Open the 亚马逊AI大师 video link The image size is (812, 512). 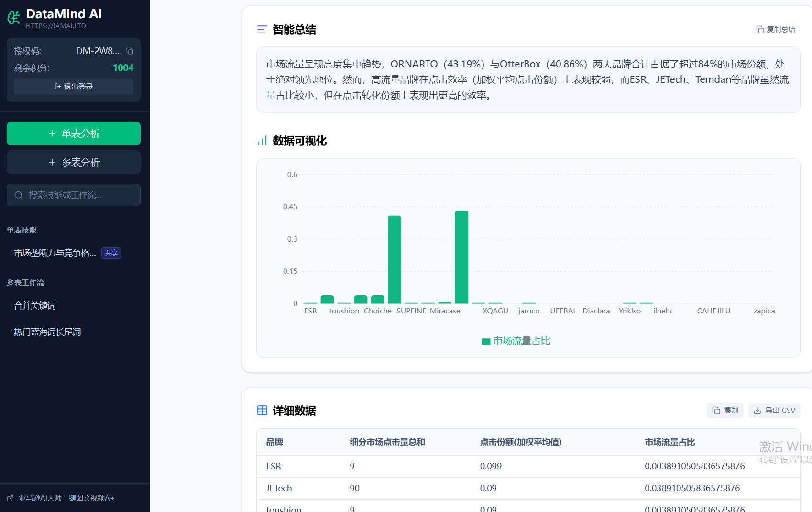[x=66, y=498]
